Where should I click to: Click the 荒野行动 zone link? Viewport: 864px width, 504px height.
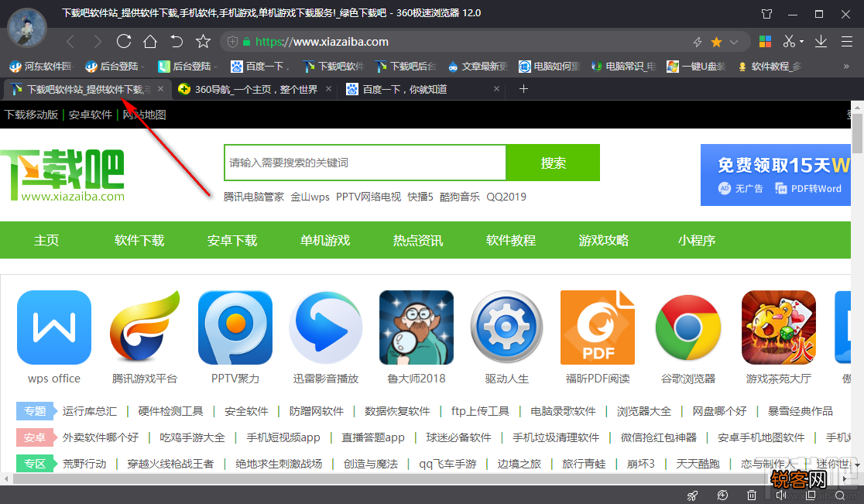[x=84, y=464]
